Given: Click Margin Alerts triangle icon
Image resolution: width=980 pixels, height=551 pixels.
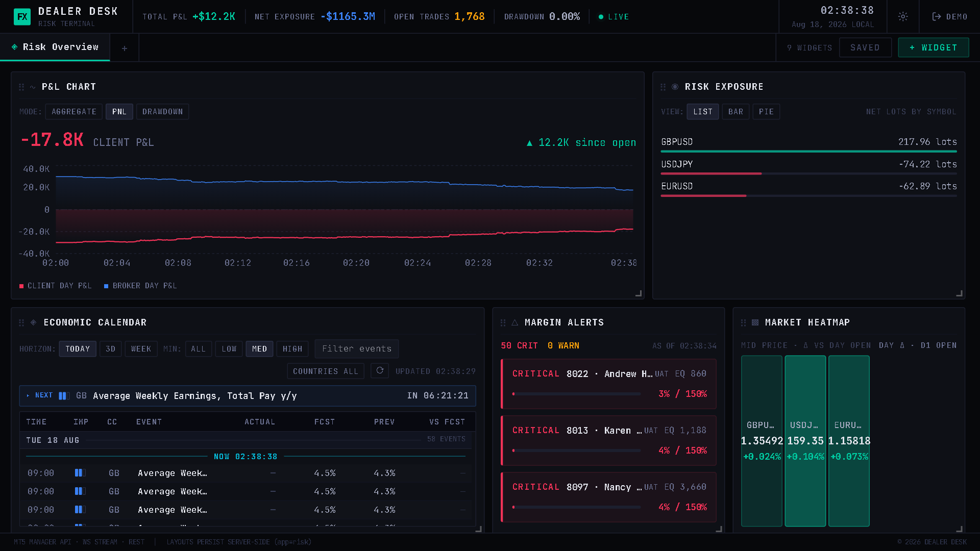Looking at the screenshot, I should [514, 322].
